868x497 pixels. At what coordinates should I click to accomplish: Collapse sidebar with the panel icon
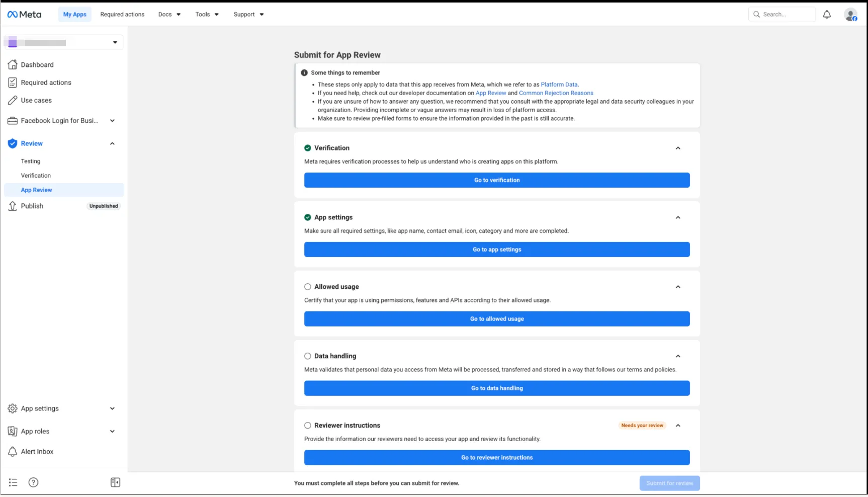pyautogui.click(x=115, y=483)
